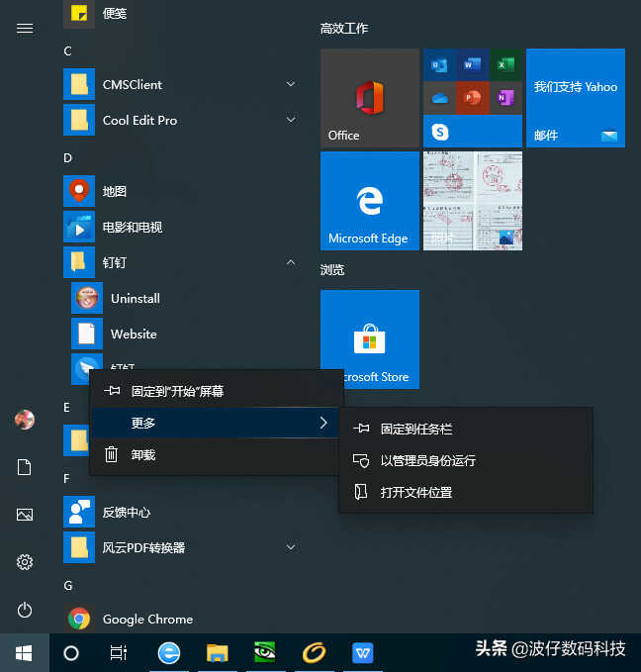Open Word from Office tile group
The image size is (641, 672).
tap(472, 64)
